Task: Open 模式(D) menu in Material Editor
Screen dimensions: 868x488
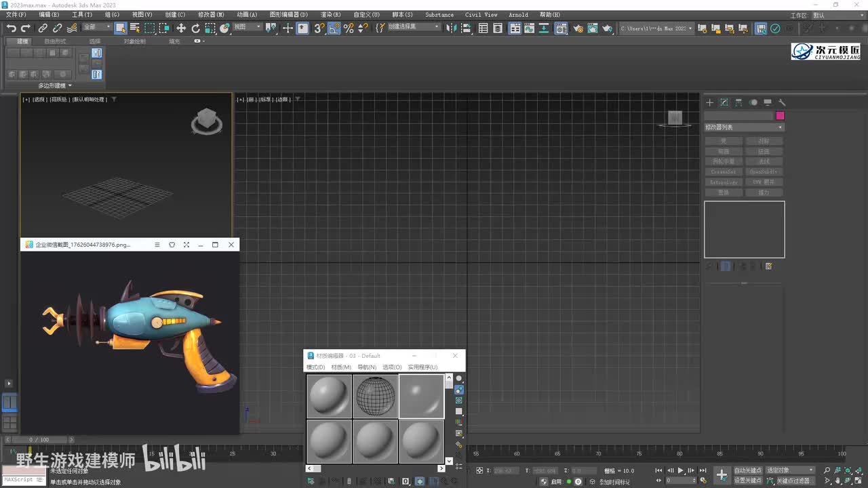Action: (316, 367)
